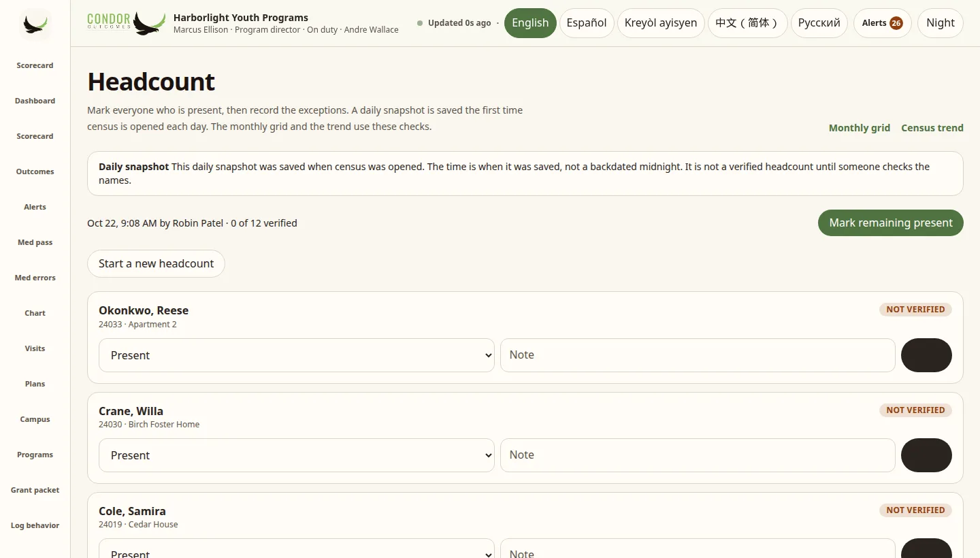Open Grant packet in the sidebar
The image size is (980, 558).
[35, 490]
